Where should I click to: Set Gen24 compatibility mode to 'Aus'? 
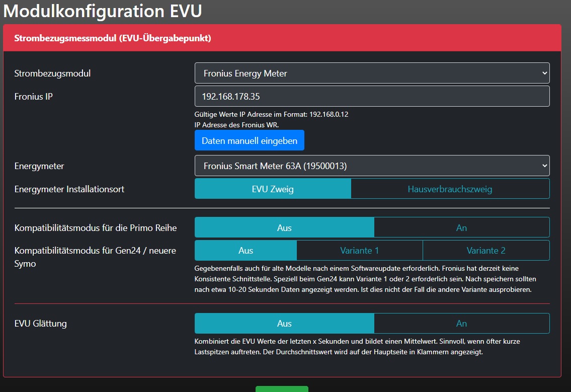point(246,251)
